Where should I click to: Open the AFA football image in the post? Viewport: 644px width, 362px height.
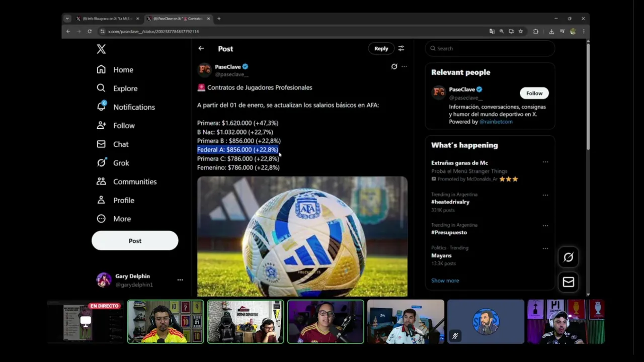(x=302, y=236)
